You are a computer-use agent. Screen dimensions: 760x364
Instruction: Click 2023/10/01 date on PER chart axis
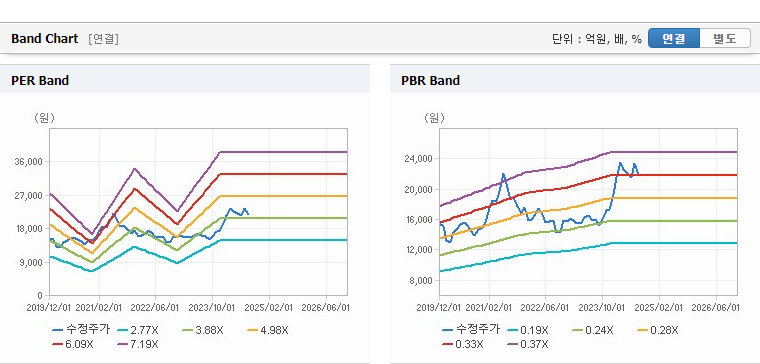click(x=212, y=308)
